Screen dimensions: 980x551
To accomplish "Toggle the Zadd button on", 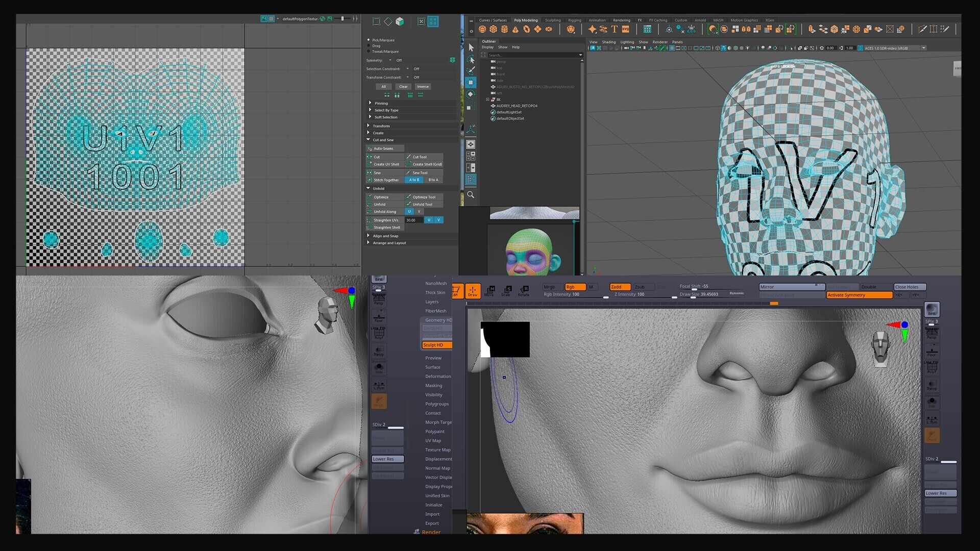I will [x=620, y=287].
